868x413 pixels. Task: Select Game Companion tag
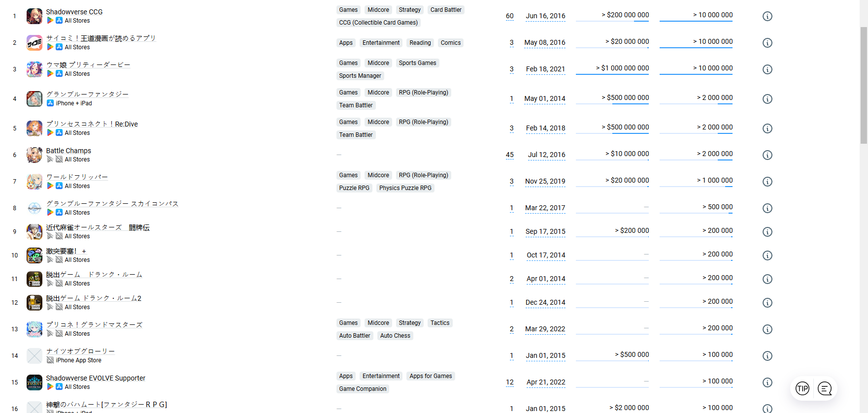coord(363,389)
